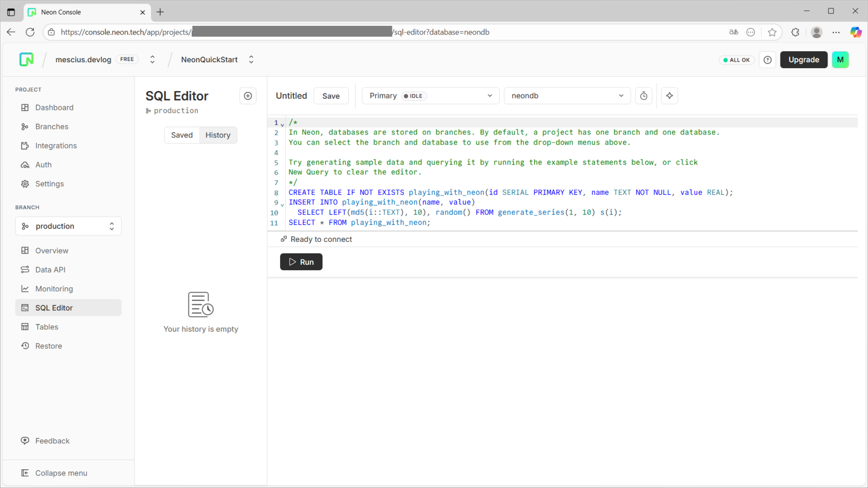Save the Untitled query

(x=331, y=96)
